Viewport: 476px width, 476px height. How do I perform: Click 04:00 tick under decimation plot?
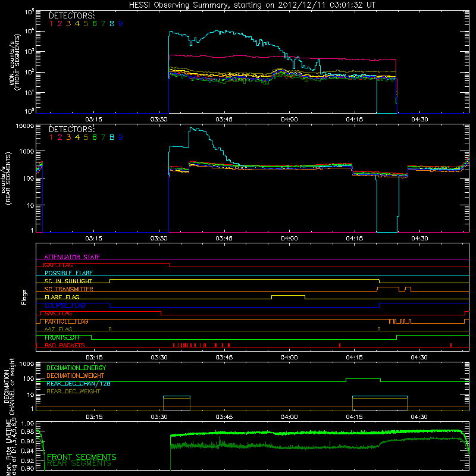pos(289,417)
